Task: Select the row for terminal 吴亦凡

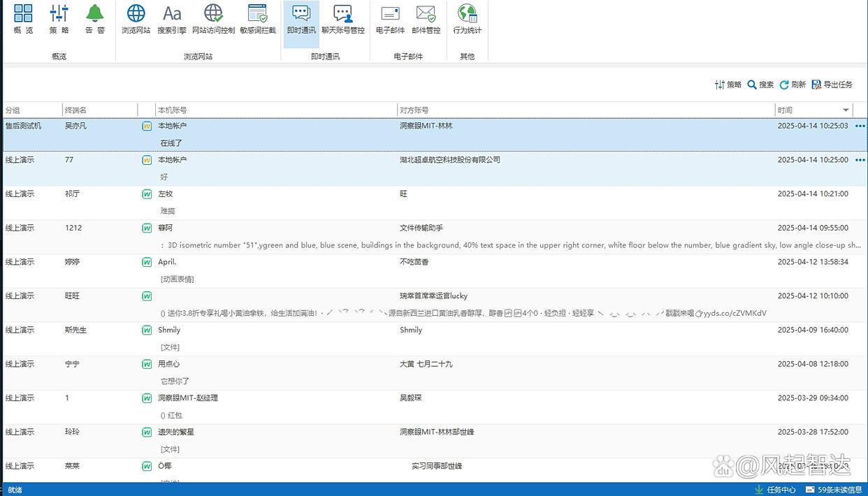Action: 435,135
